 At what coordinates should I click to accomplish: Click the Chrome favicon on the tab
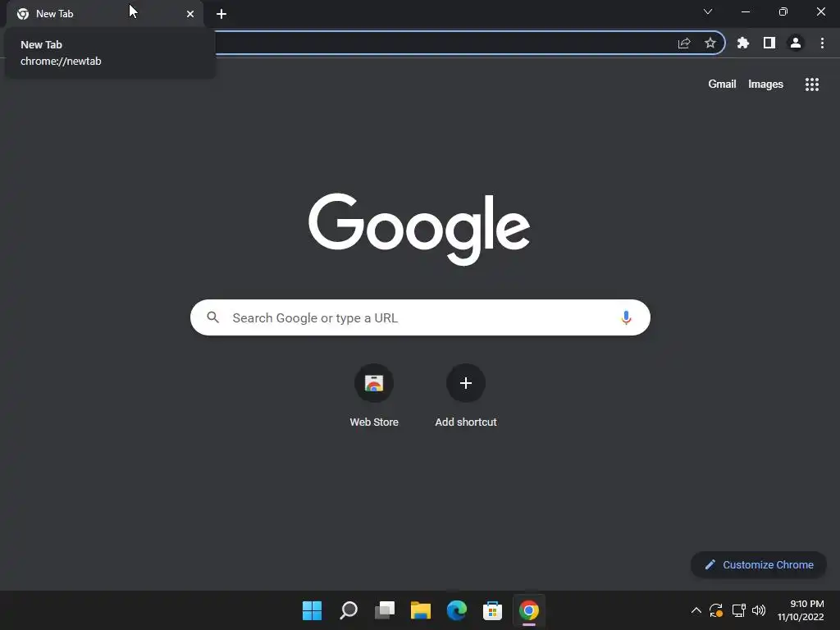[23, 14]
